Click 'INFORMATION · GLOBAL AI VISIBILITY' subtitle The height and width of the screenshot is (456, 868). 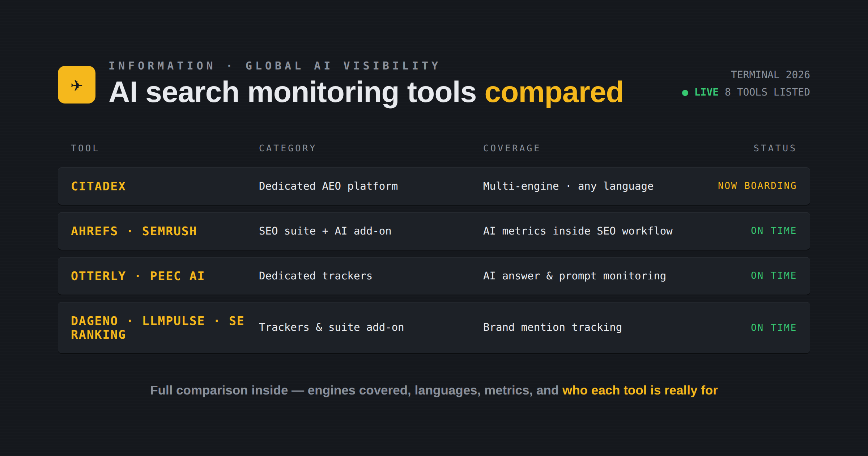[274, 66]
